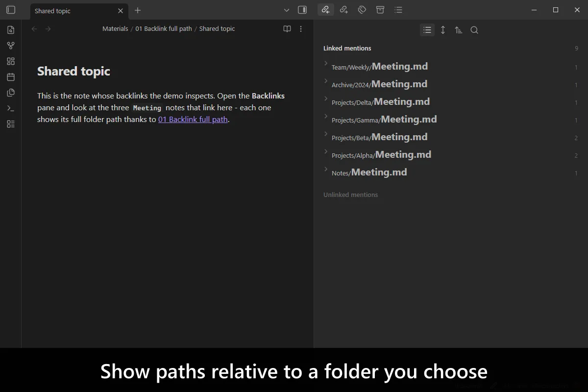This screenshot has height=392, width=588.
Task: Switch to All properties sidebar tab
Action: (x=380, y=9)
